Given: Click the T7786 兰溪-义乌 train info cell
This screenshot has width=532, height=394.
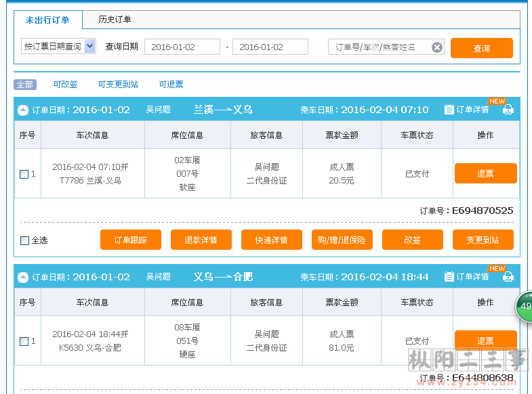Looking at the screenshot, I should [93, 173].
